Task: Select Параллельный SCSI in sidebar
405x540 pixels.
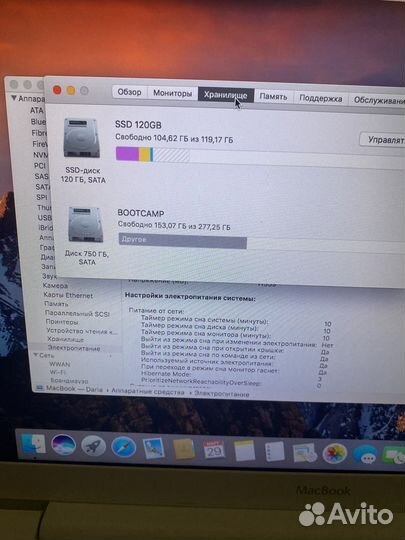Action: [77, 313]
